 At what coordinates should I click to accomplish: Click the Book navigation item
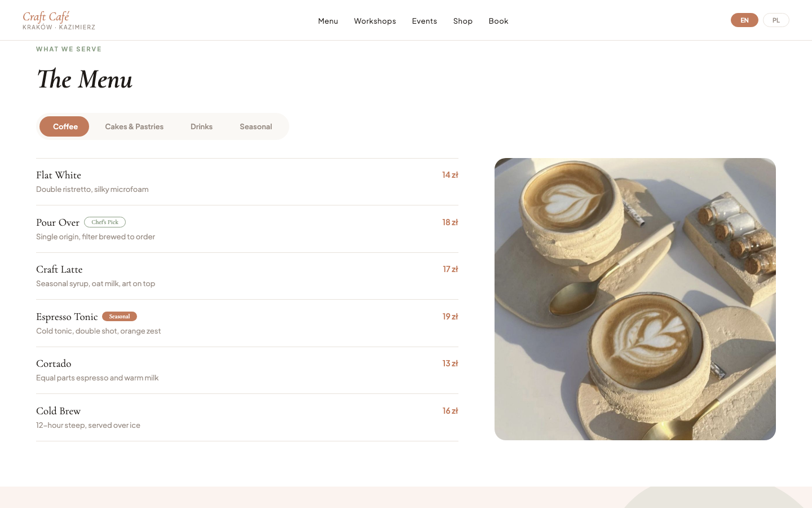(498, 21)
